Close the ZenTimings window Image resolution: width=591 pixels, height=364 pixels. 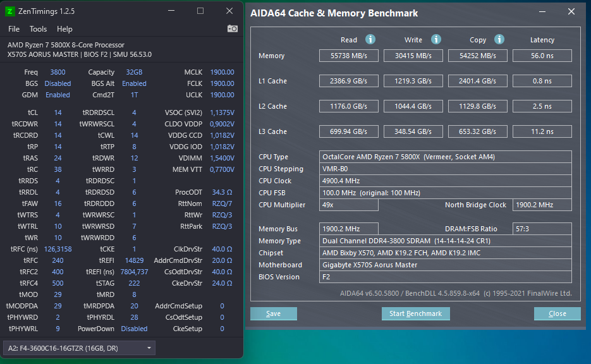pyautogui.click(x=229, y=11)
